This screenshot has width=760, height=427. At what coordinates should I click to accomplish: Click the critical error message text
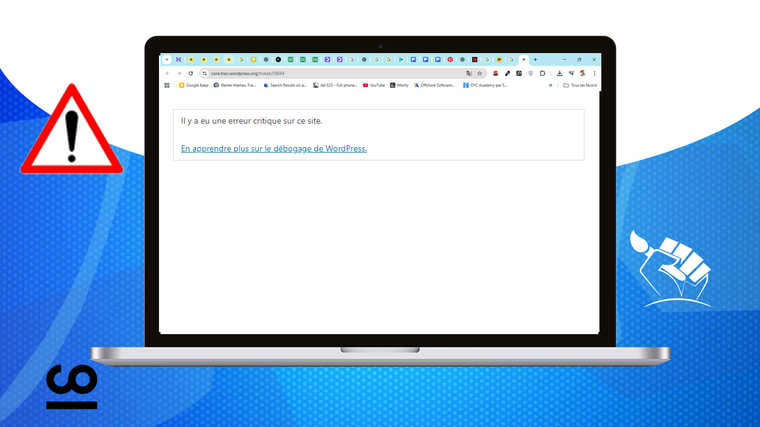click(252, 121)
